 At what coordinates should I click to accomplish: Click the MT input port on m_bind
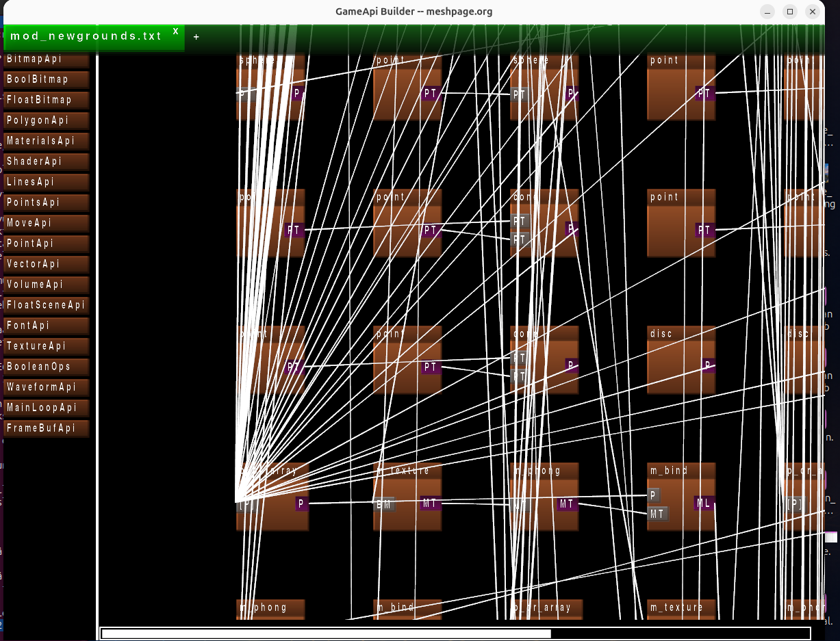click(657, 513)
